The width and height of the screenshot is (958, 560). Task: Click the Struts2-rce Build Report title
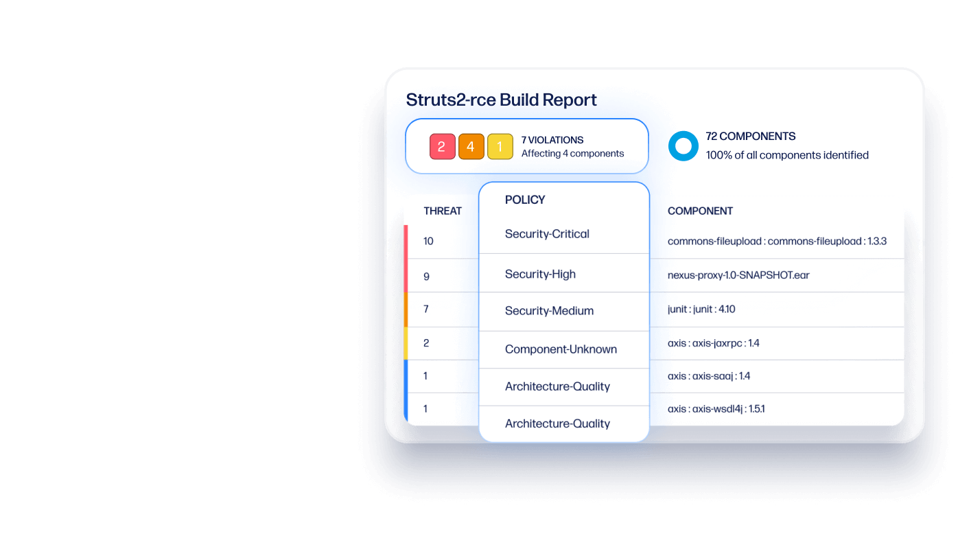click(502, 100)
